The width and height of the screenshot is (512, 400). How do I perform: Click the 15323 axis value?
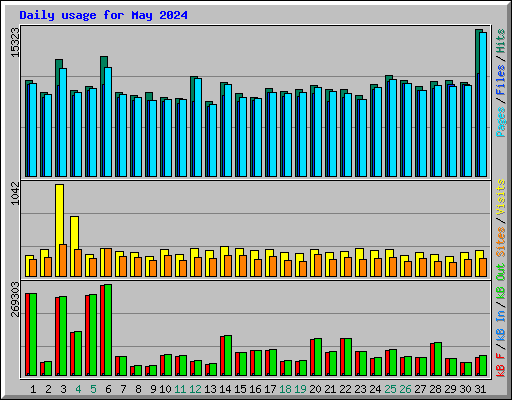click(15, 42)
